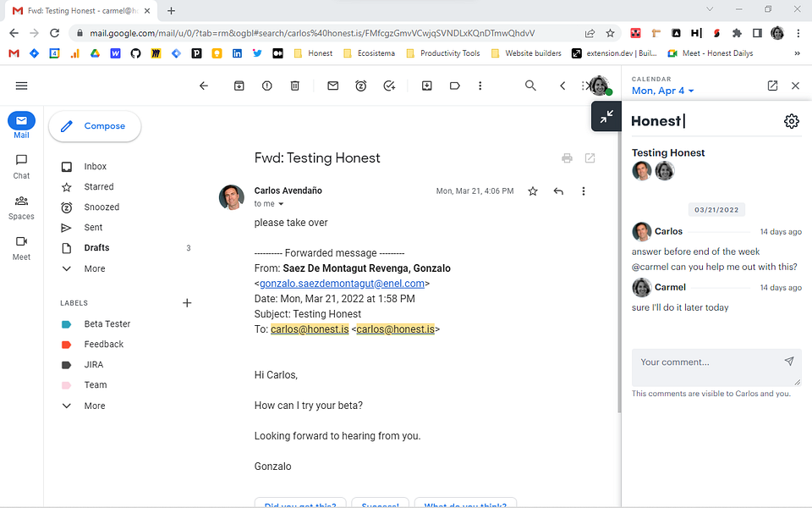The width and height of the screenshot is (812, 508).
Task: Report this email as spam
Action: [266, 86]
